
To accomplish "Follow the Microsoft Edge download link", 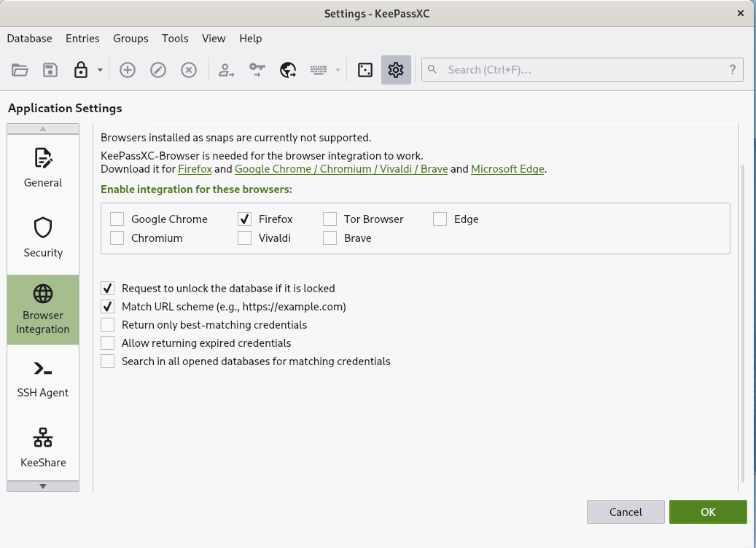I will pos(507,169).
